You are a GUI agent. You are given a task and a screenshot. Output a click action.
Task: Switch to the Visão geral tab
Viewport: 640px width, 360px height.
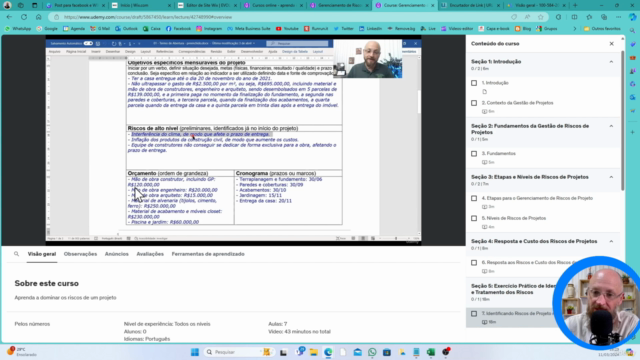click(x=42, y=254)
